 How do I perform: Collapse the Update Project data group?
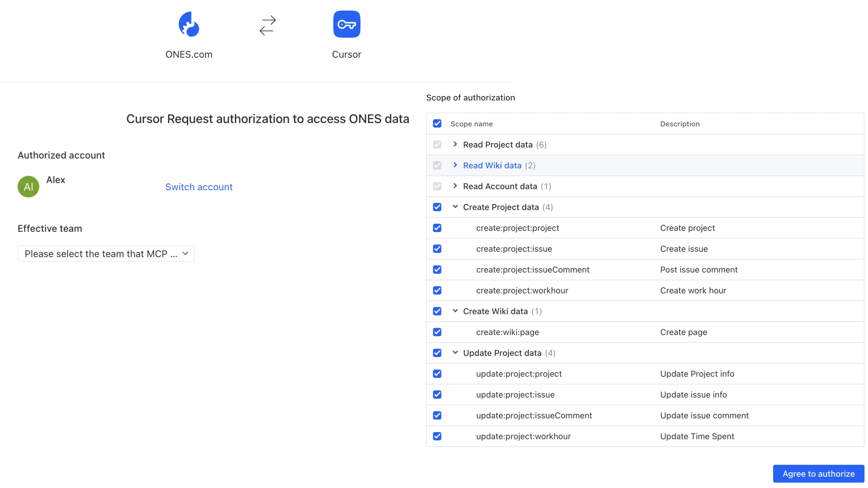click(x=455, y=353)
